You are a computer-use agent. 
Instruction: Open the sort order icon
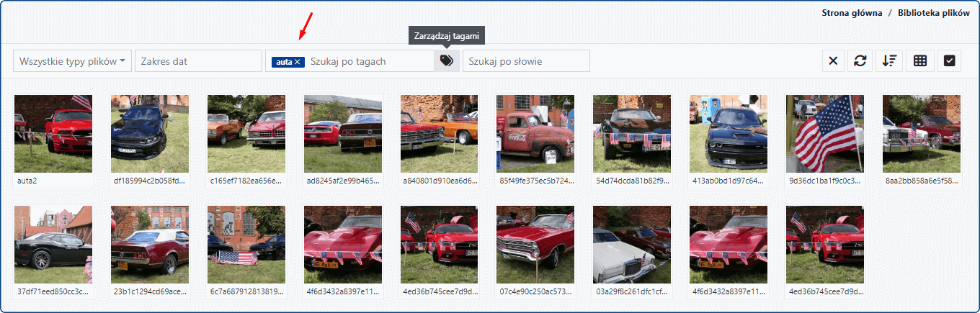tap(890, 61)
